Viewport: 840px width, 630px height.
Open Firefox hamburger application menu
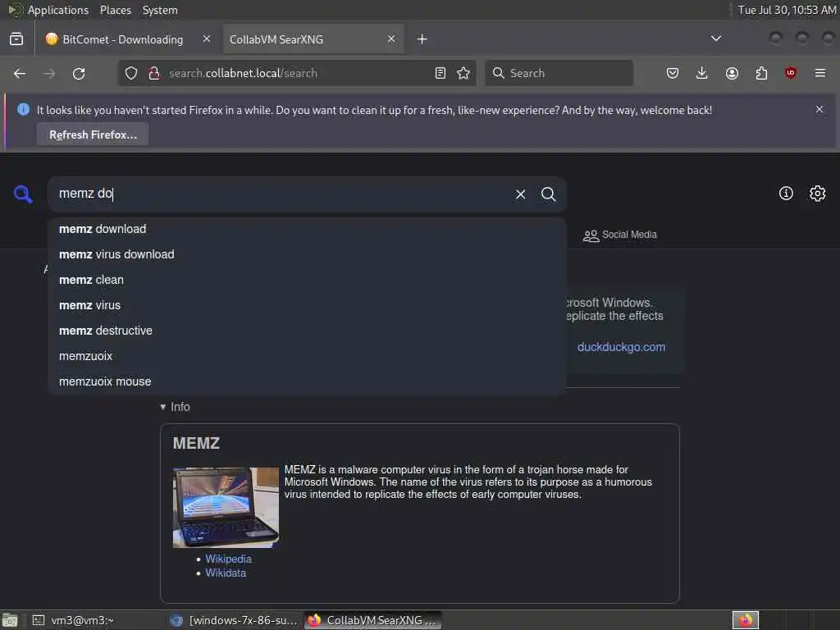(820, 73)
